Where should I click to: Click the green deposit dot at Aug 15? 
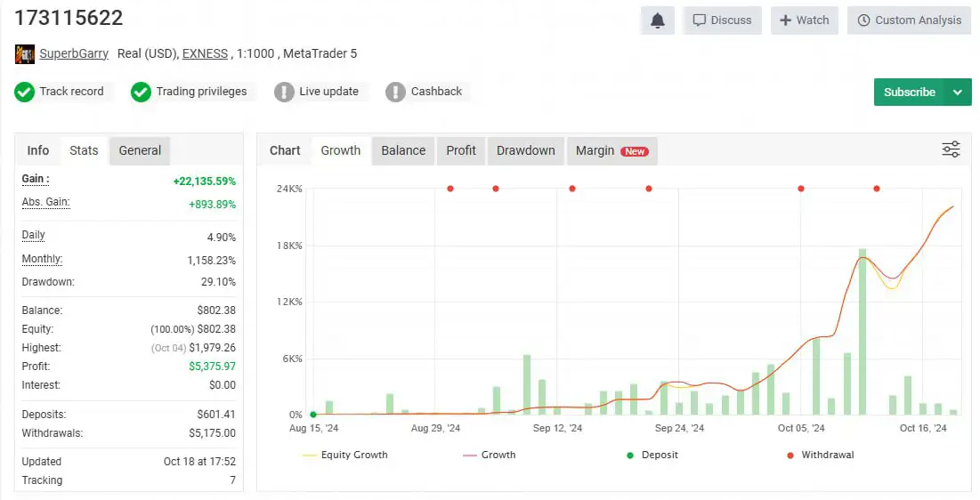click(313, 415)
